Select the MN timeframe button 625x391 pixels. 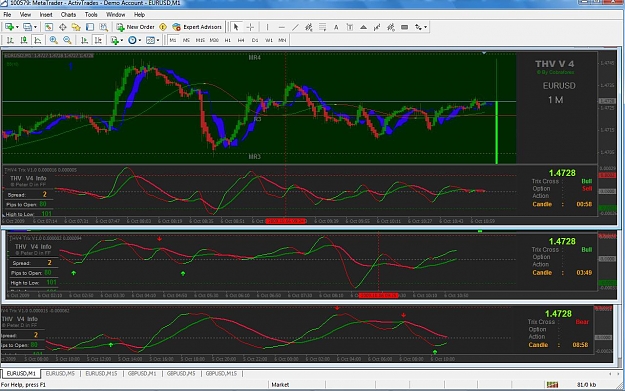click(x=282, y=40)
